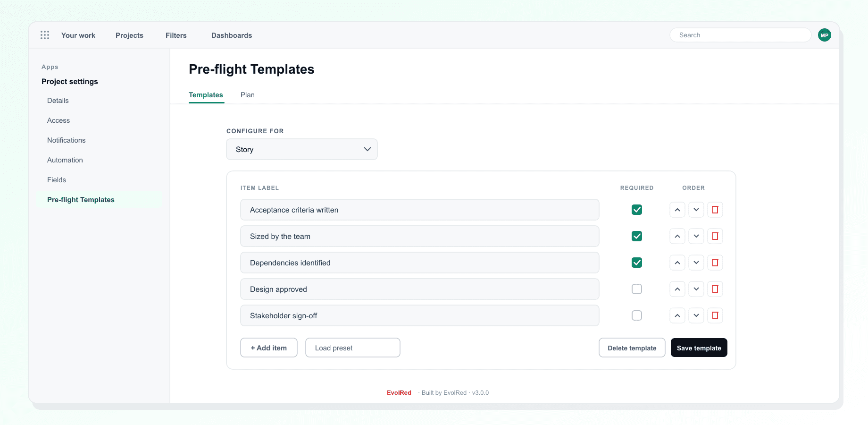Move Sized by the team up

click(x=677, y=236)
